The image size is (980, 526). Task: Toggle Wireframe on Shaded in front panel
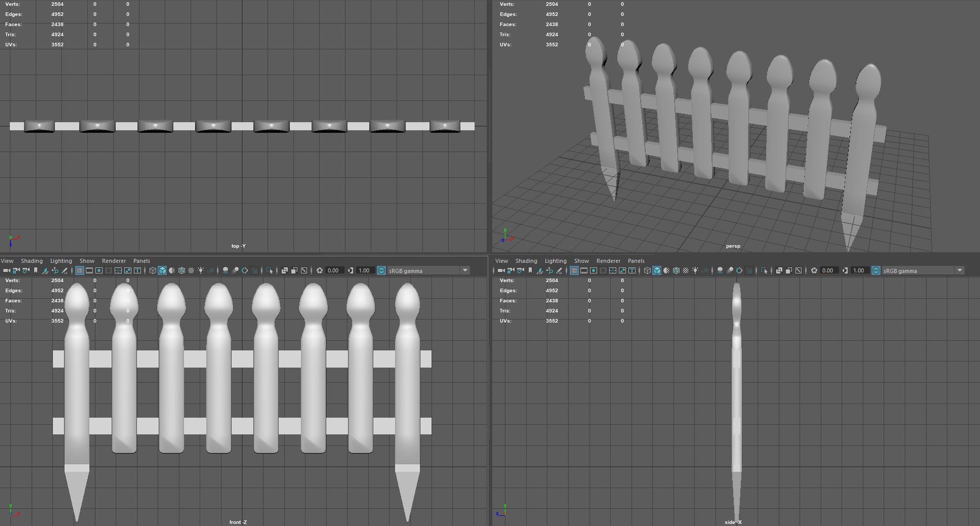182,270
